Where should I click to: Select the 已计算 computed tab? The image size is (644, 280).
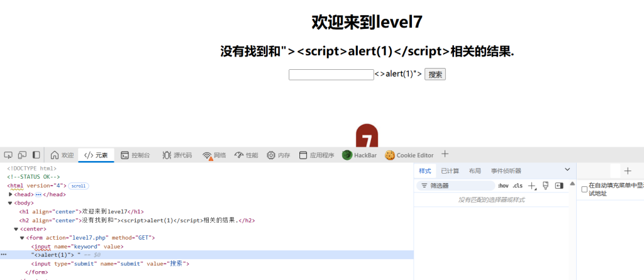click(x=450, y=171)
